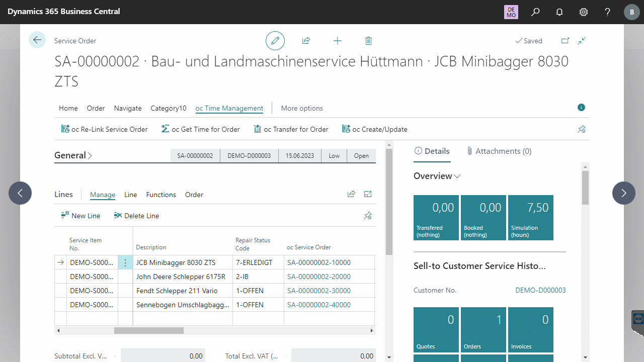Open Booked (nothing) tile
The height and width of the screenshot is (362, 644).
pyautogui.click(x=484, y=218)
